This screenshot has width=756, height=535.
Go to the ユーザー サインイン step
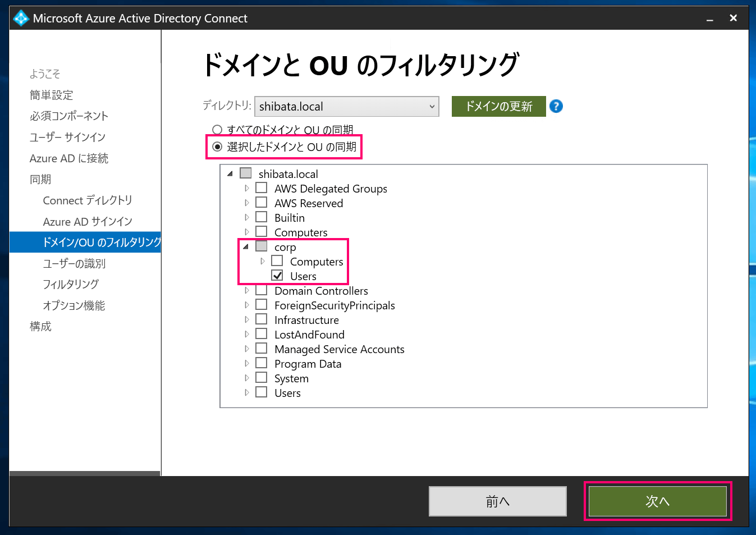pos(67,137)
